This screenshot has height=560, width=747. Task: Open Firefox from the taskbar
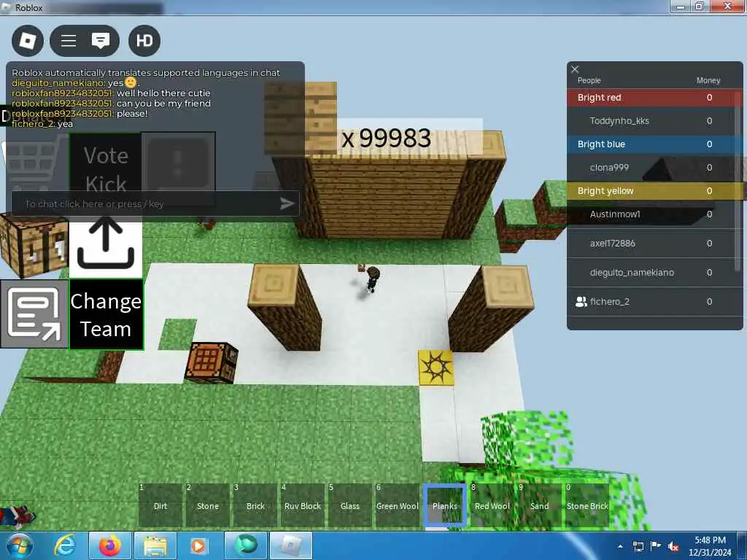[110, 545]
